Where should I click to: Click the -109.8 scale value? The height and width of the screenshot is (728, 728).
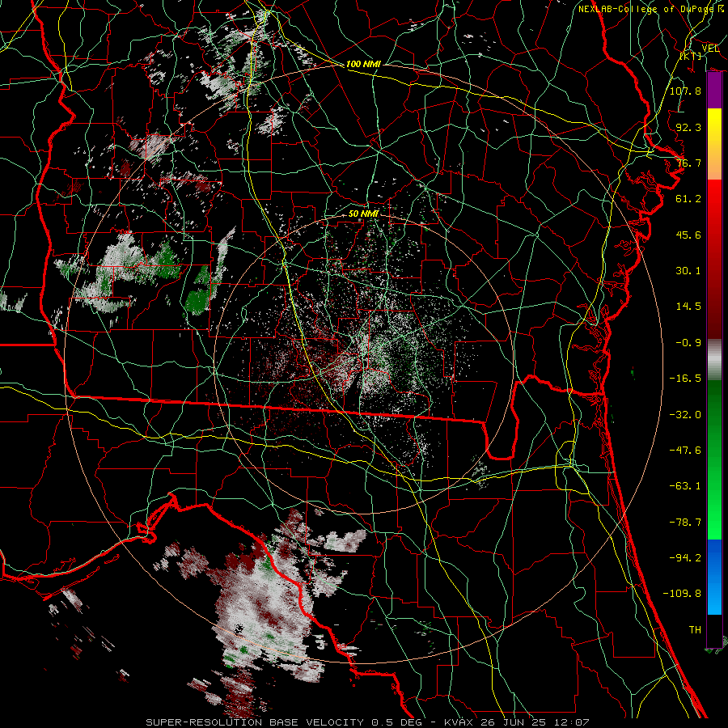(682, 594)
